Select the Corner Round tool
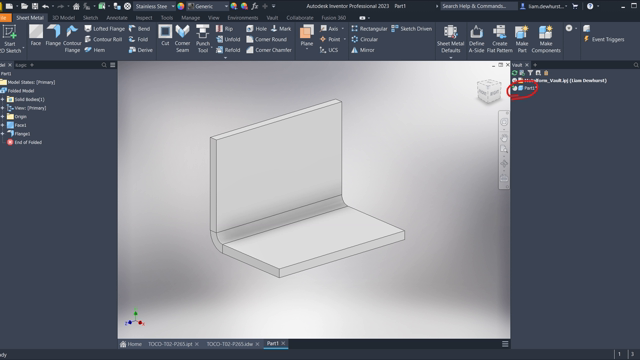640x360 pixels. (267, 39)
